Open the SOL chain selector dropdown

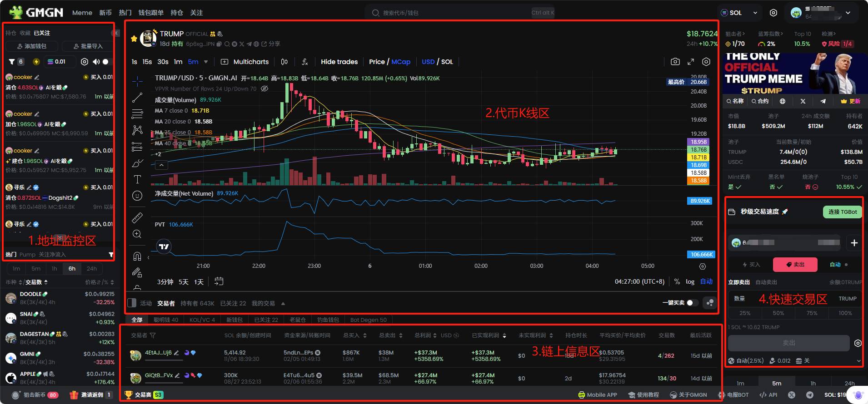[739, 13]
